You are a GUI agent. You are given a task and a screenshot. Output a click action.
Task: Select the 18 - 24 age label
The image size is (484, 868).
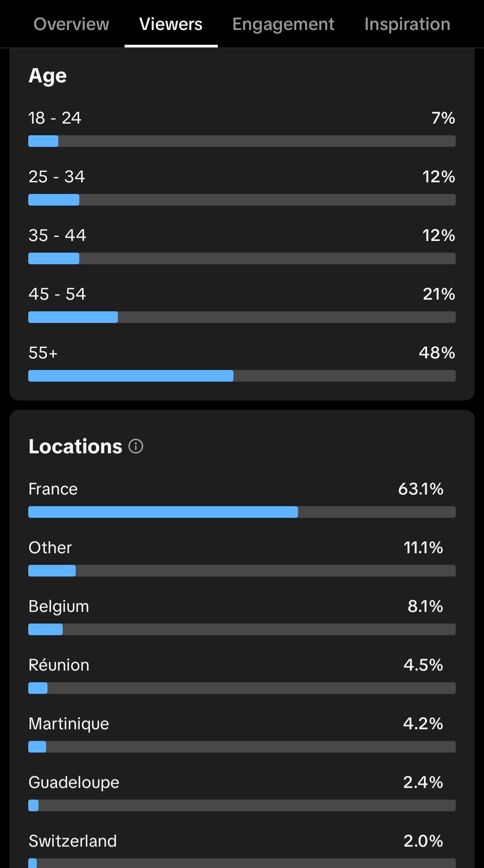pyautogui.click(x=55, y=118)
